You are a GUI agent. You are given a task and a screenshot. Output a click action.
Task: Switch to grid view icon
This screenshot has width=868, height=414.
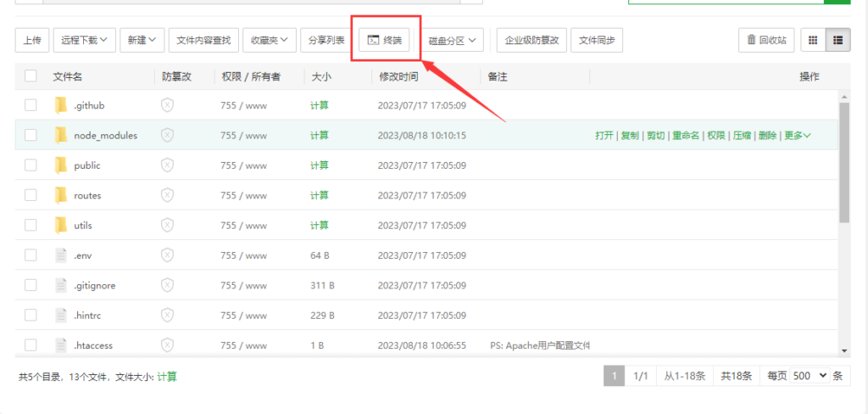pyautogui.click(x=813, y=40)
